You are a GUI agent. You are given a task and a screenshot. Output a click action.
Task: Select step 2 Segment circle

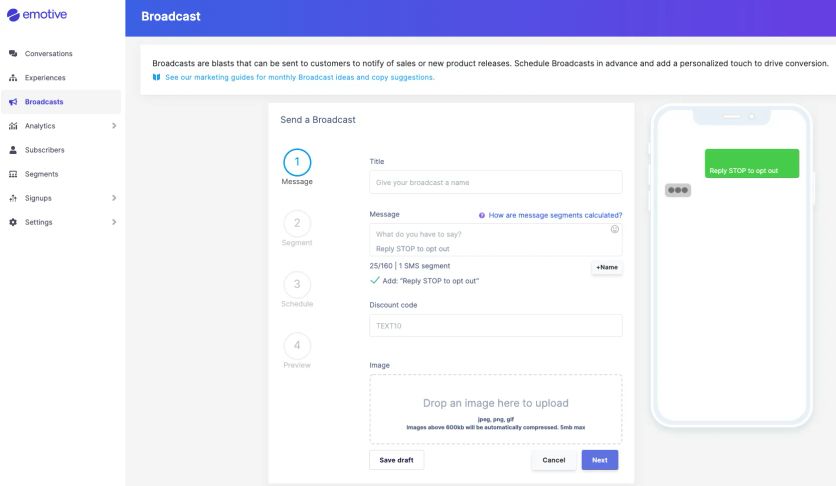297,223
